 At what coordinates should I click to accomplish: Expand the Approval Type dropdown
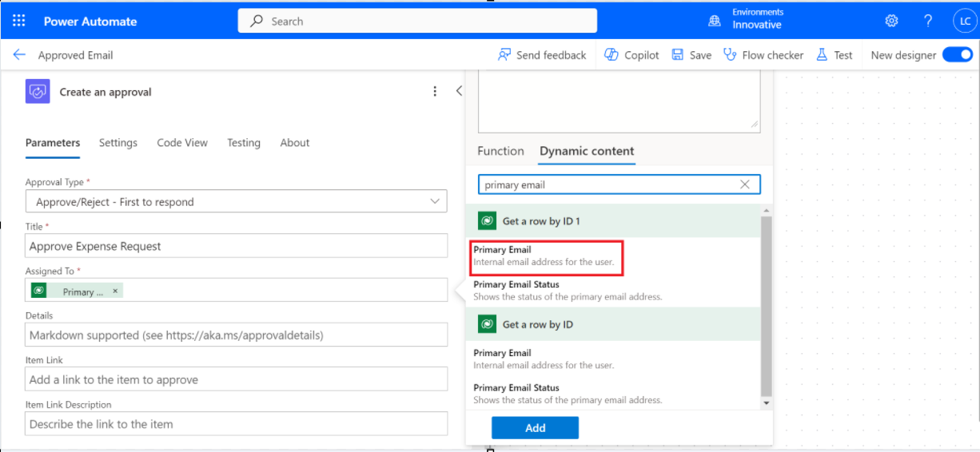click(x=436, y=202)
